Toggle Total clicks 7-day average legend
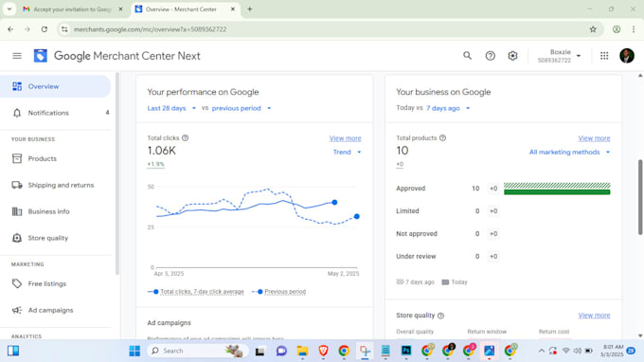 (x=196, y=291)
